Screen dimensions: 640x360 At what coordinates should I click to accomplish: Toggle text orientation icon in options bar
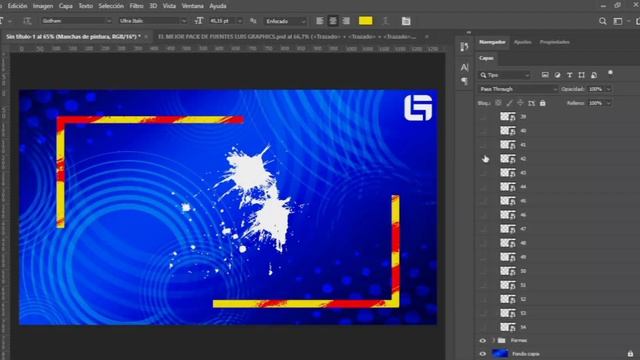27,21
